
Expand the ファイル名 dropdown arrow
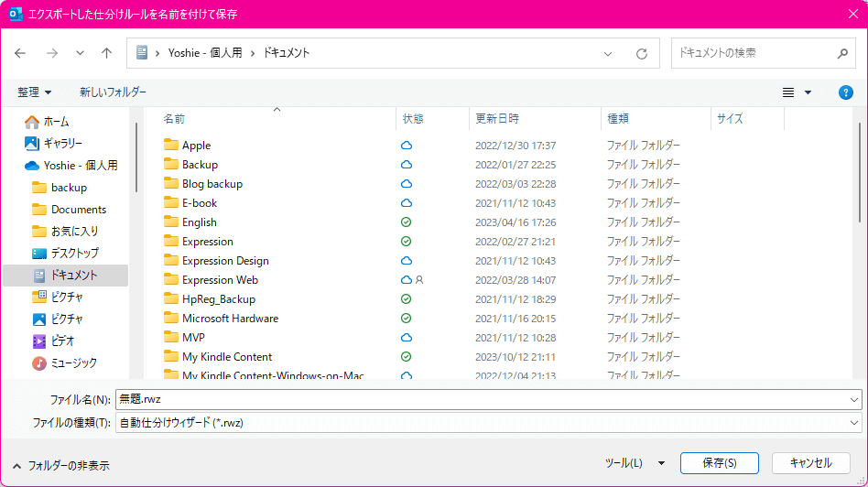(853, 399)
